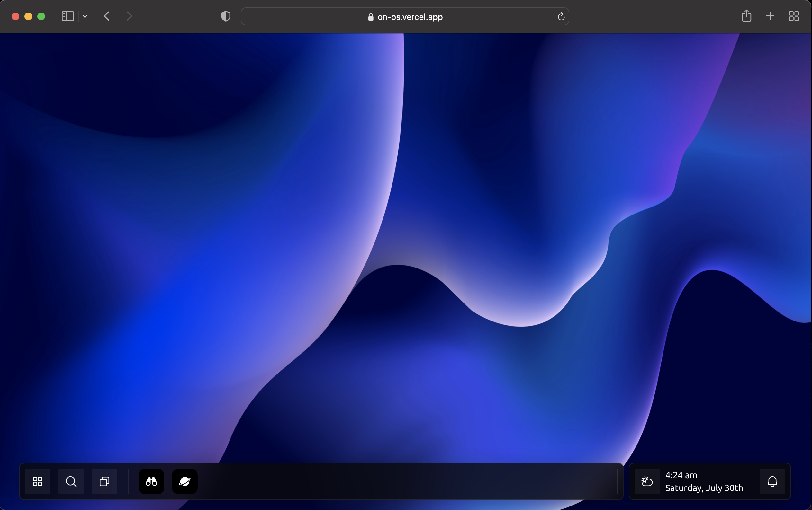Maximize the Safari window
The width and height of the screenshot is (812, 510).
[x=41, y=16]
